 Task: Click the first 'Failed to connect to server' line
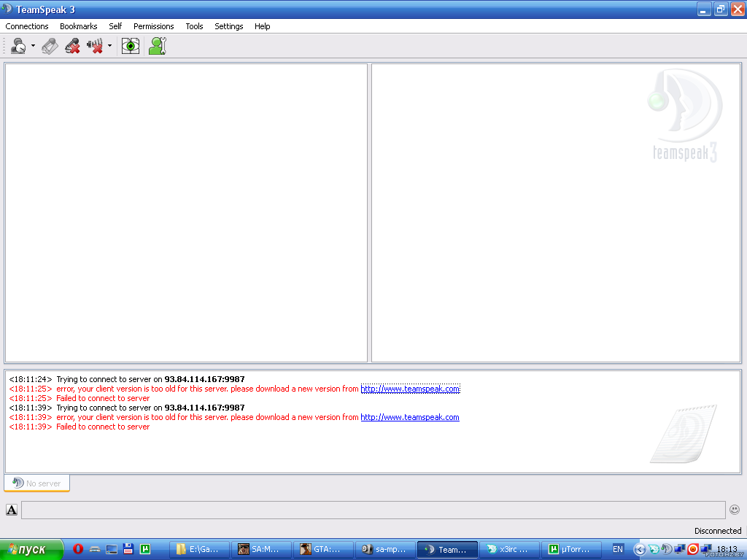103,398
